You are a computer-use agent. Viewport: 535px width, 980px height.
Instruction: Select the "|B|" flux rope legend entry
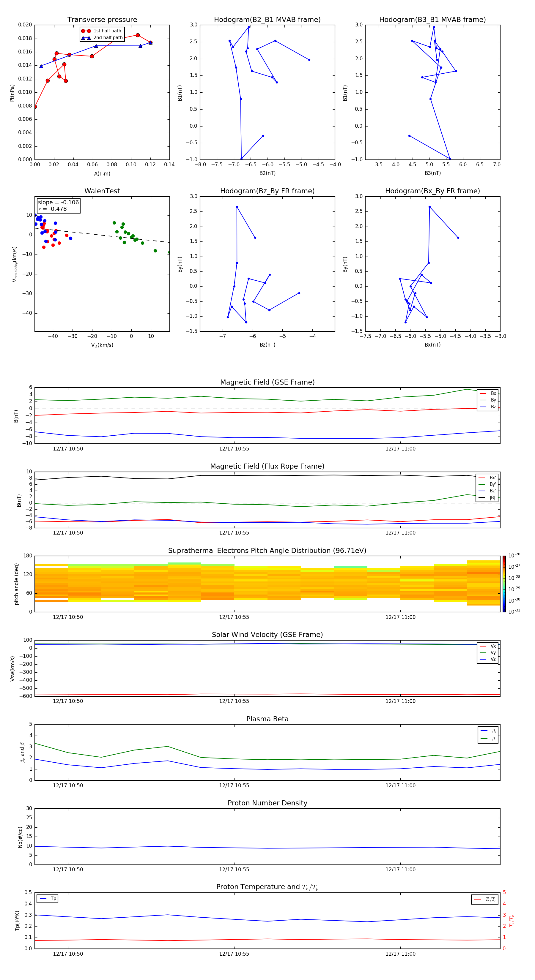click(487, 498)
